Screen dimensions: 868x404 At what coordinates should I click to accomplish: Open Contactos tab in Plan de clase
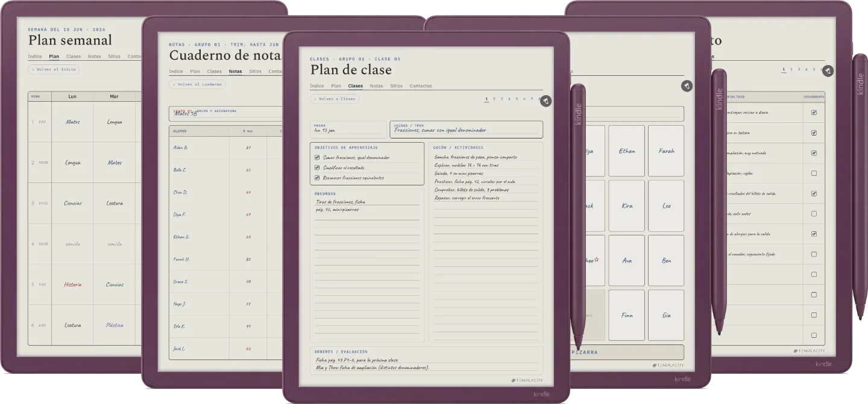click(421, 86)
